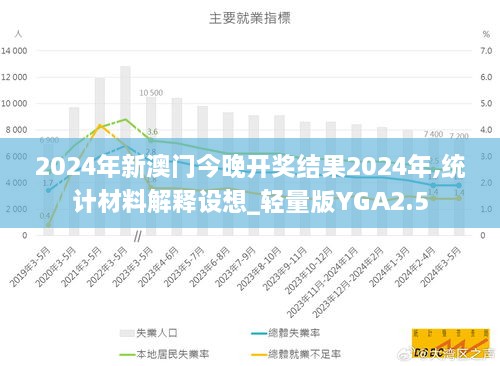This screenshot has height=366, width=500.
Task: Click the blue legend line for 總體失業率
Action: pyautogui.click(x=259, y=333)
